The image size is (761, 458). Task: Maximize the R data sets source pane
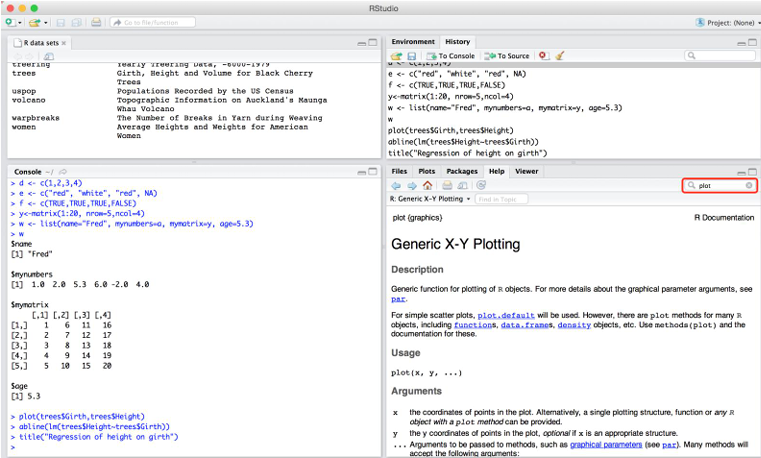[373, 43]
